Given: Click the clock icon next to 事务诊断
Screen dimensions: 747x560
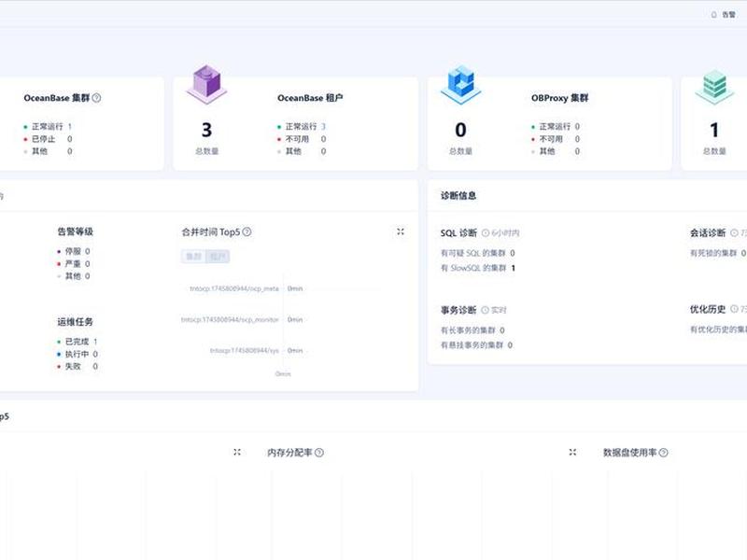Looking at the screenshot, I should (485, 310).
